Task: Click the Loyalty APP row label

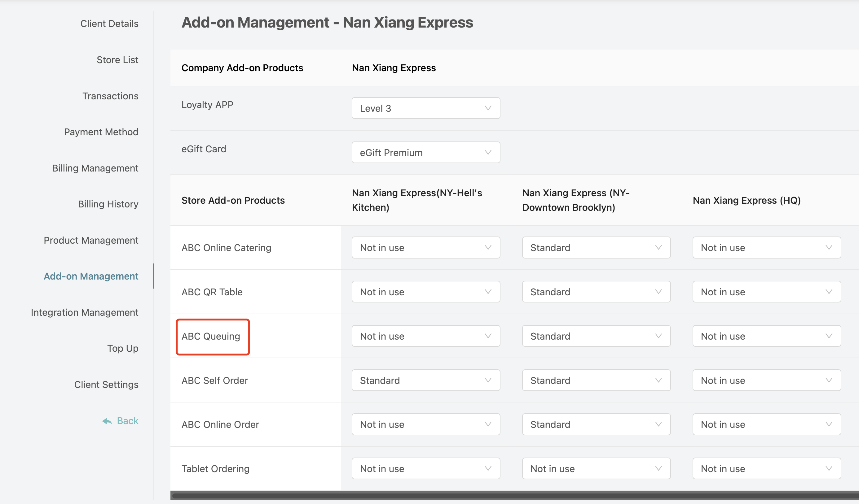Action: click(x=207, y=105)
